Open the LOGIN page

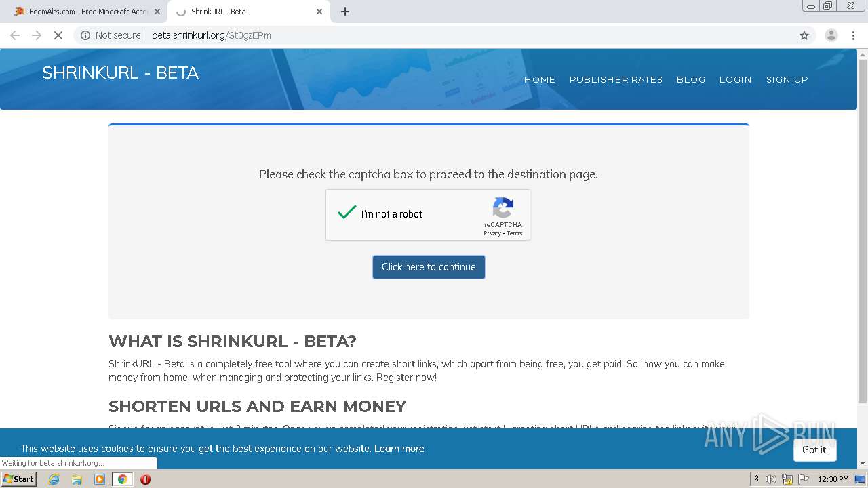[x=735, y=79]
